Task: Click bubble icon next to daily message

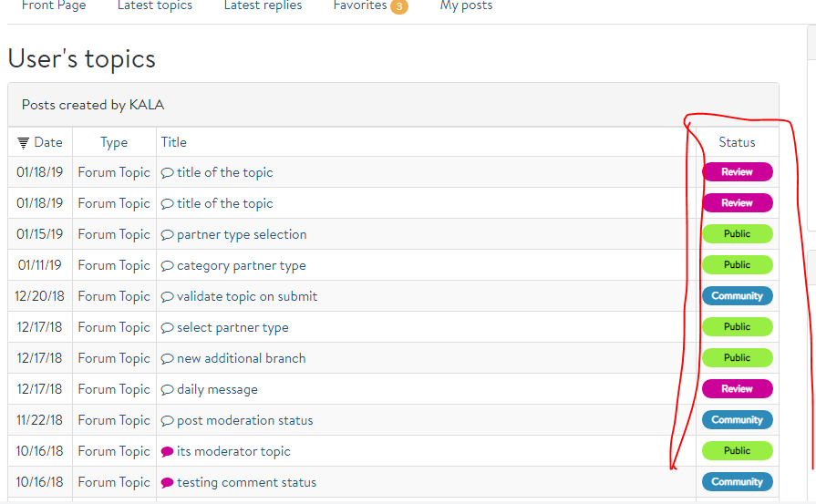Action: click(167, 389)
